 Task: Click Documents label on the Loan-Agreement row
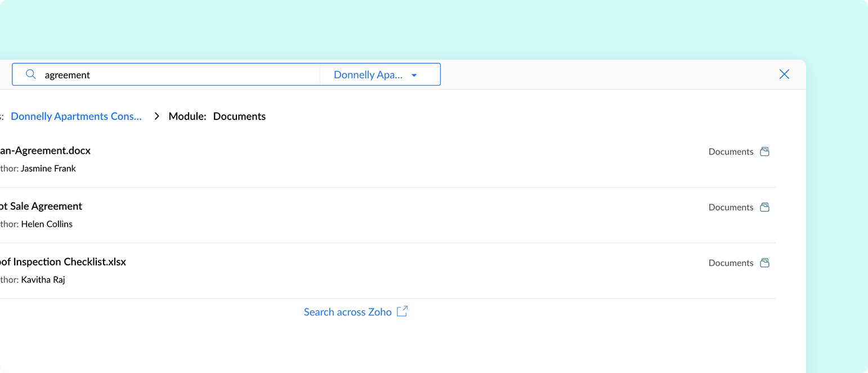(731, 152)
